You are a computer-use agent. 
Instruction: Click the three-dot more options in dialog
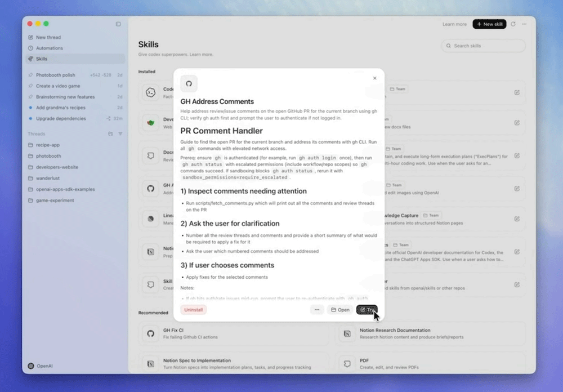pyautogui.click(x=317, y=310)
